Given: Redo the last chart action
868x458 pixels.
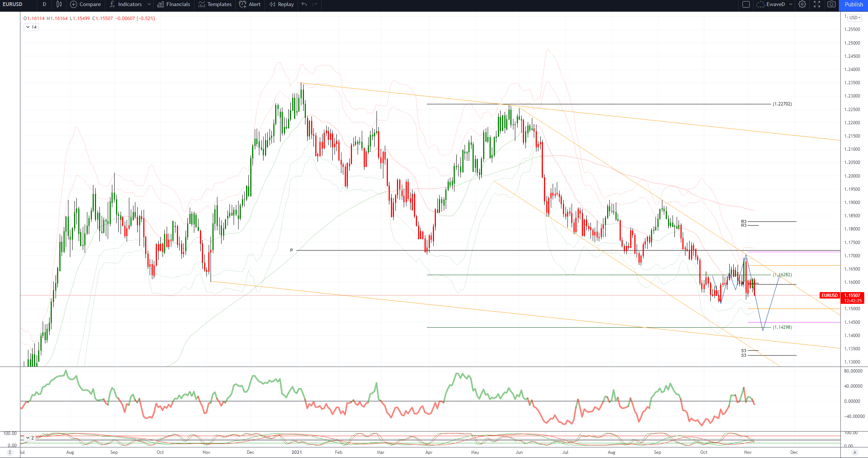Looking at the screenshot, I should point(315,5).
